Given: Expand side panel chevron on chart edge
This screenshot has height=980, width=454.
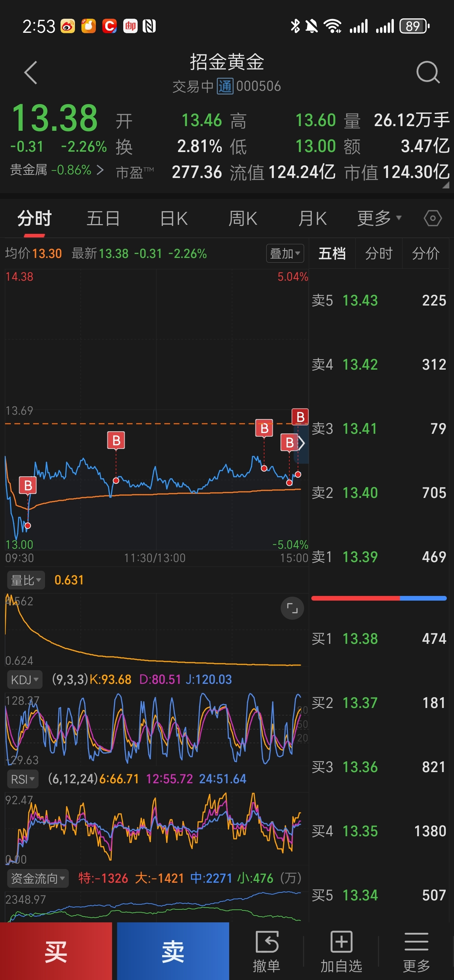Looking at the screenshot, I should [301, 444].
